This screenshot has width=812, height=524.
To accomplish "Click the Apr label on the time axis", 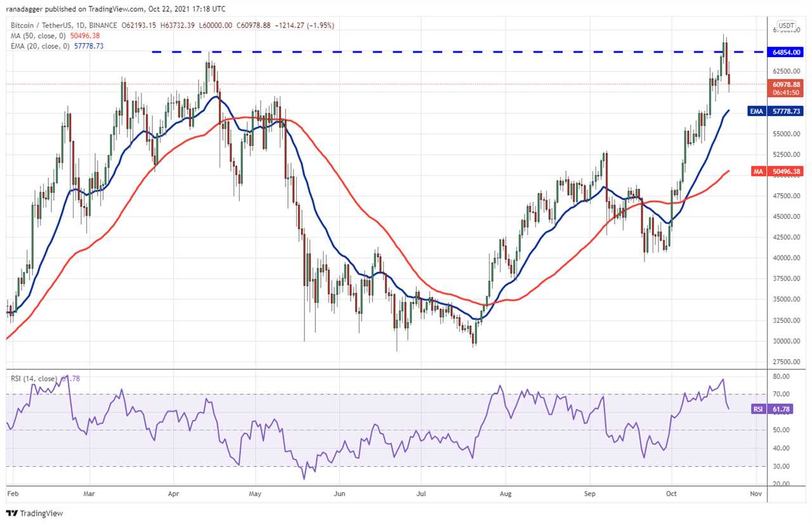I will tap(173, 493).
